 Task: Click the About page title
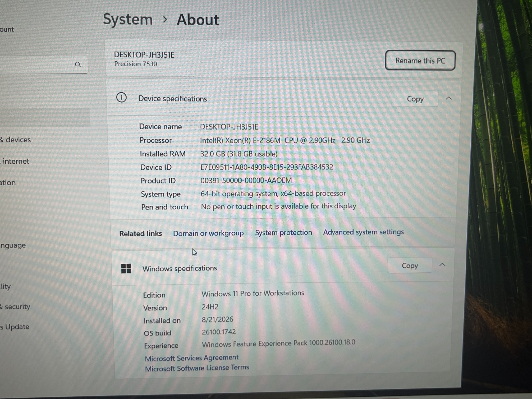[x=198, y=20]
